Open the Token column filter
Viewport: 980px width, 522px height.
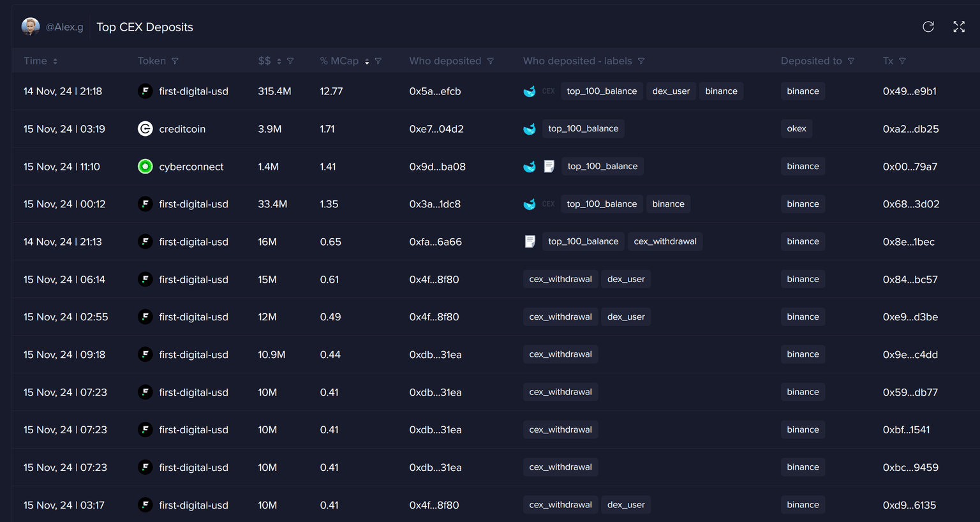pos(175,61)
